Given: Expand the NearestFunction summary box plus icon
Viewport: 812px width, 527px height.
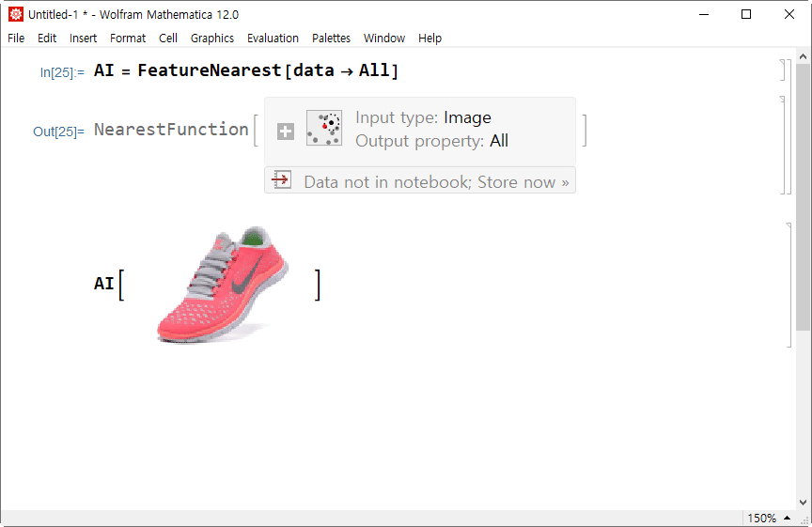Looking at the screenshot, I should pyautogui.click(x=286, y=132).
